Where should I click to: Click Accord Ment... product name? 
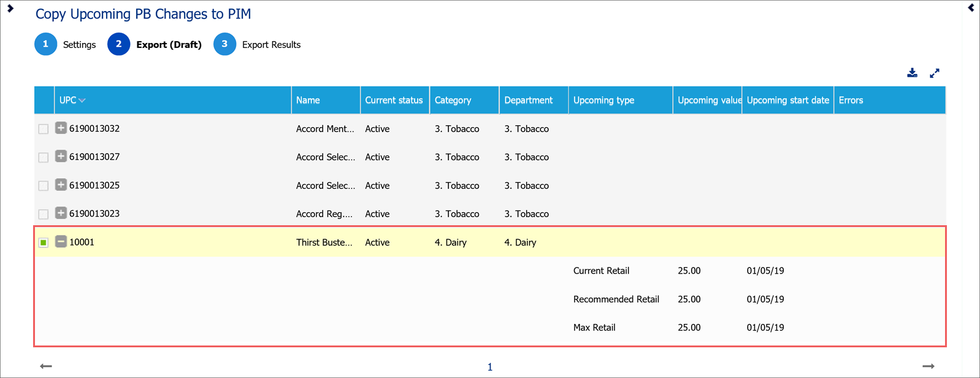coord(325,129)
